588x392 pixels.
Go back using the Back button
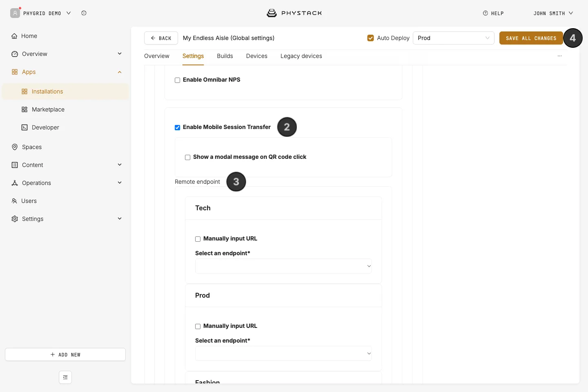click(161, 38)
